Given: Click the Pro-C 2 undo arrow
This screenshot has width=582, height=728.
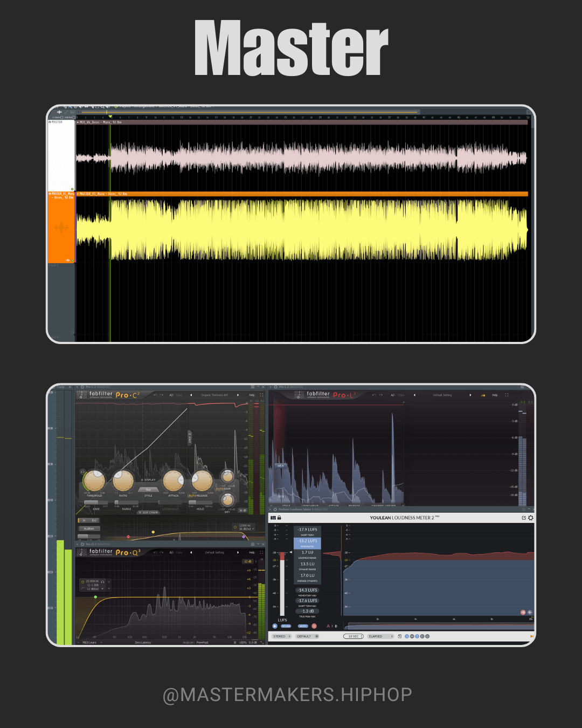Looking at the screenshot, I should (155, 395).
